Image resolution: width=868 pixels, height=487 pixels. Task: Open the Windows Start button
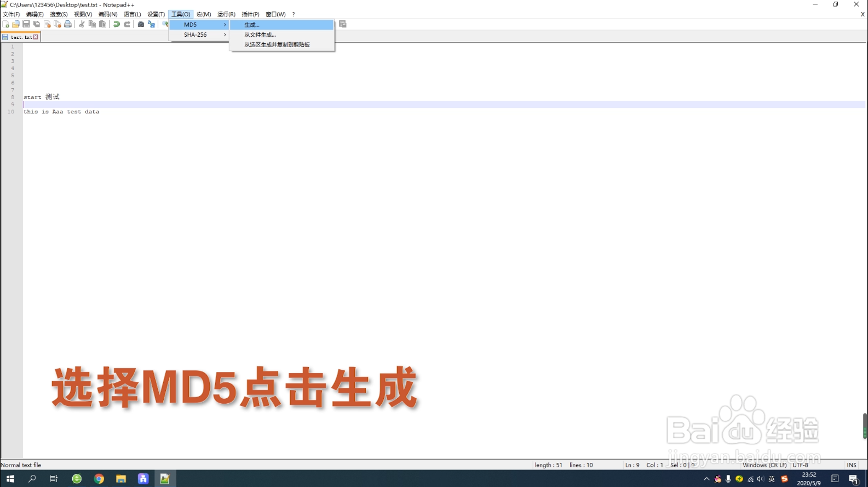[x=10, y=479]
